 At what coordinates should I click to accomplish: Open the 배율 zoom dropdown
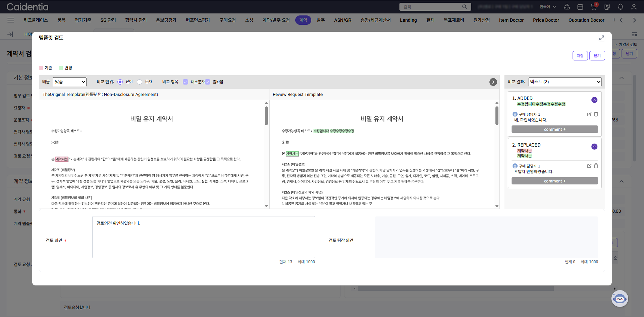[69, 82]
